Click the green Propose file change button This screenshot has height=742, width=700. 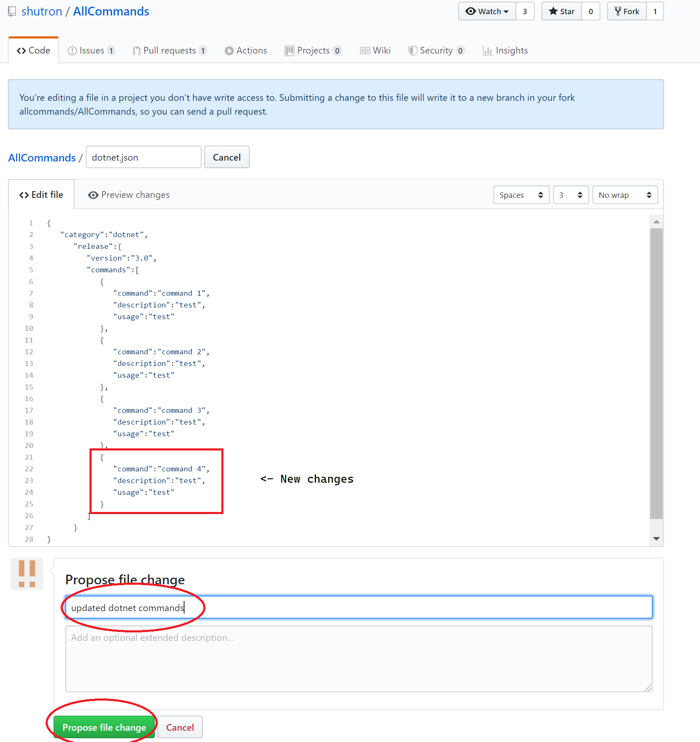[104, 727]
